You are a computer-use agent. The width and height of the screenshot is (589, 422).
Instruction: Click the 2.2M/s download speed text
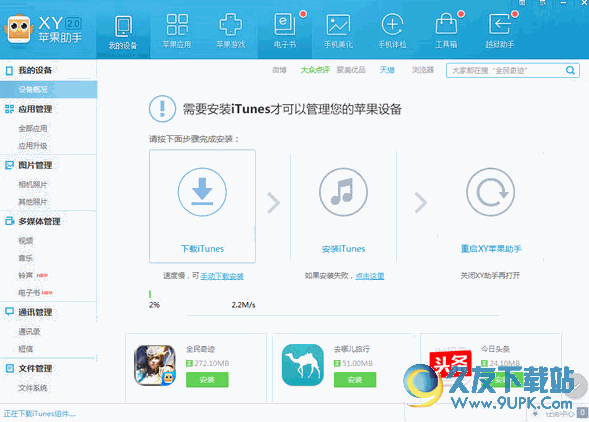point(243,305)
